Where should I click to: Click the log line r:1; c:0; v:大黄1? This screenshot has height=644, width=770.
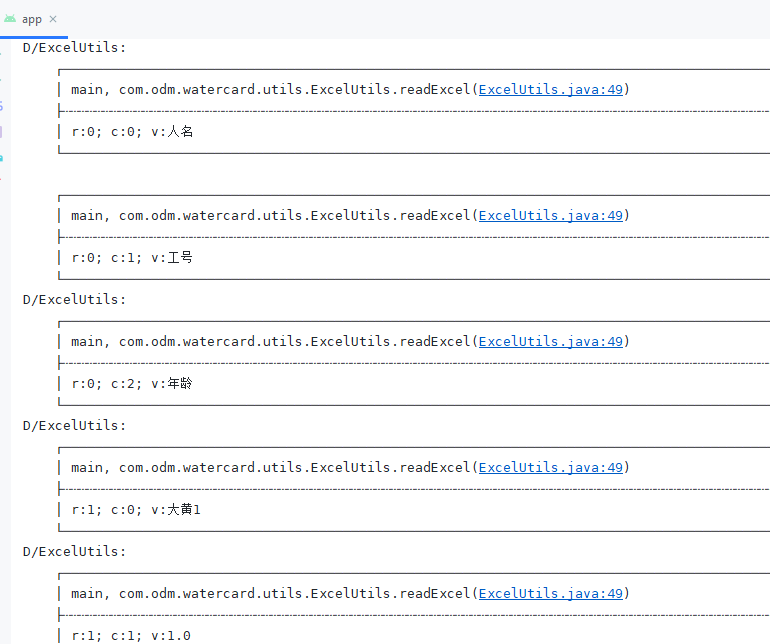point(136,509)
